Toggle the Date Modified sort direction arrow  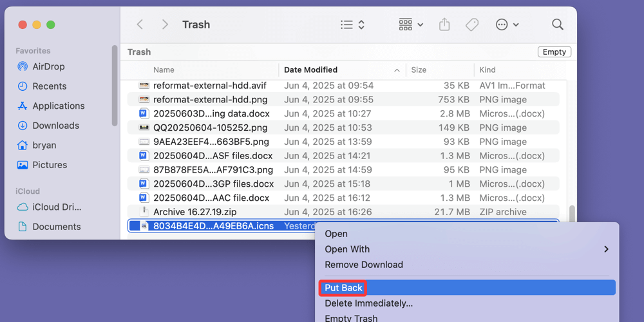397,70
